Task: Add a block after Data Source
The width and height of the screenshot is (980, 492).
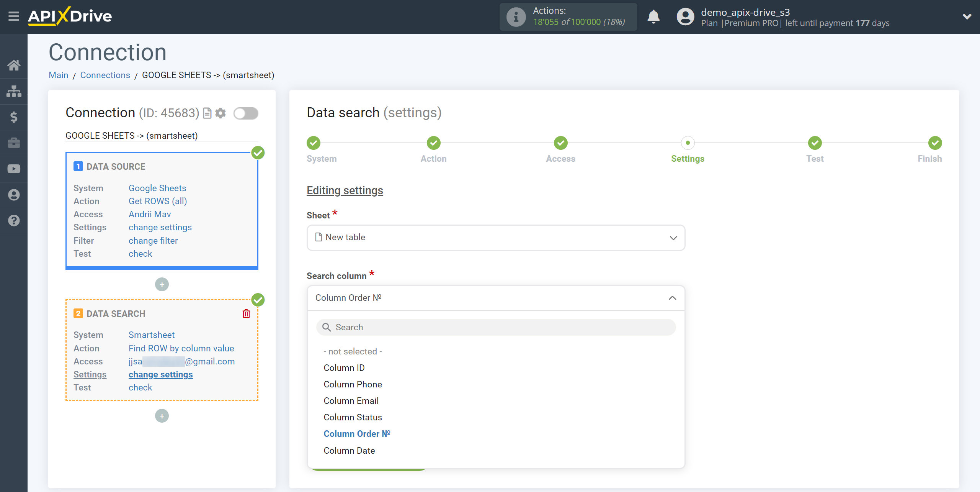Action: point(162,284)
